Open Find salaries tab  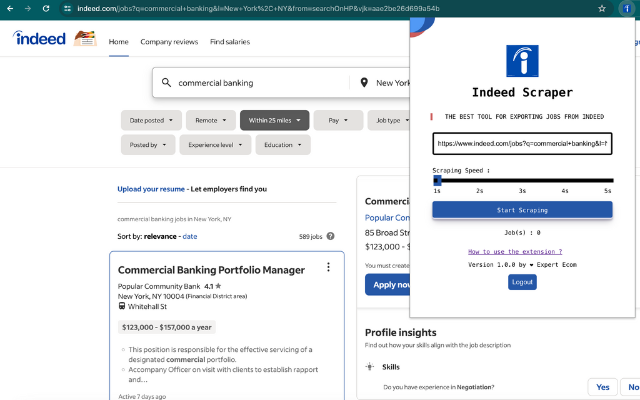coord(230,42)
